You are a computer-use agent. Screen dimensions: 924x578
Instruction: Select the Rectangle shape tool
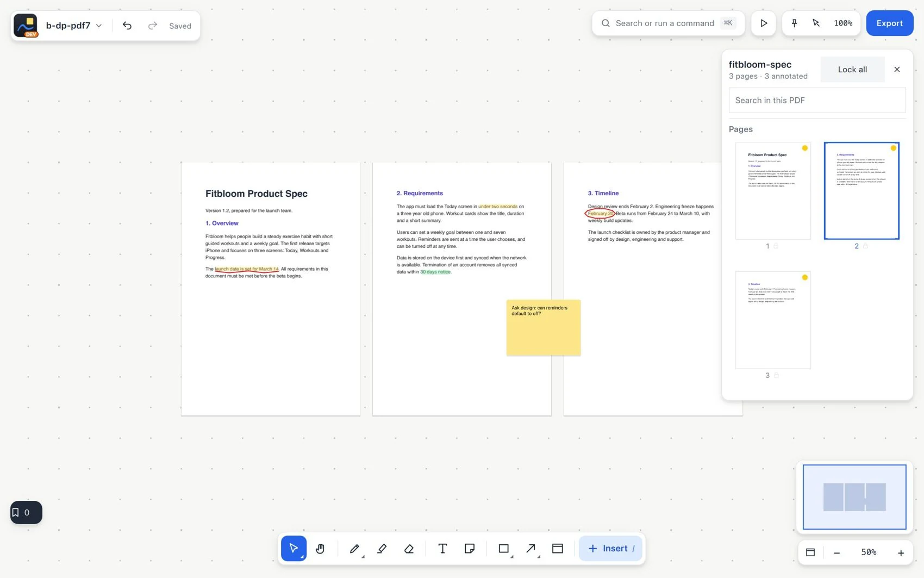point(504,548)
